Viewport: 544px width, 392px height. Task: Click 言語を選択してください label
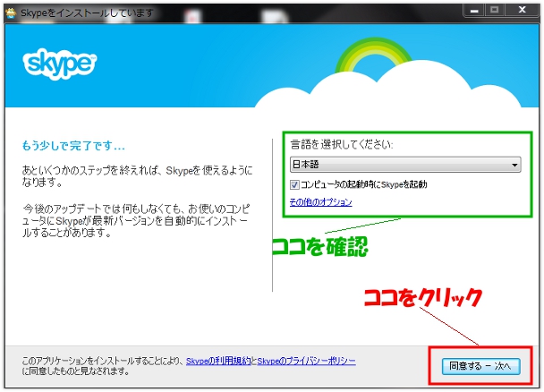click(342, 144)
